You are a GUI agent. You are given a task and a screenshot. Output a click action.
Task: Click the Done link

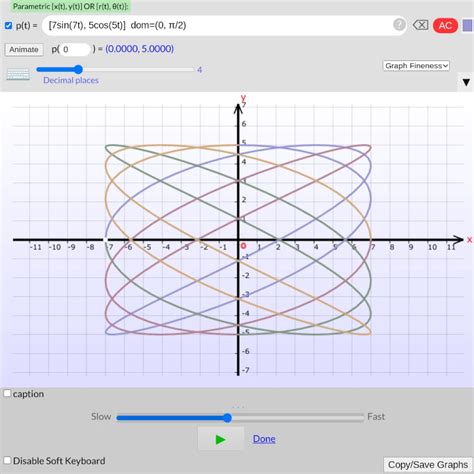[x=264, y=439]
